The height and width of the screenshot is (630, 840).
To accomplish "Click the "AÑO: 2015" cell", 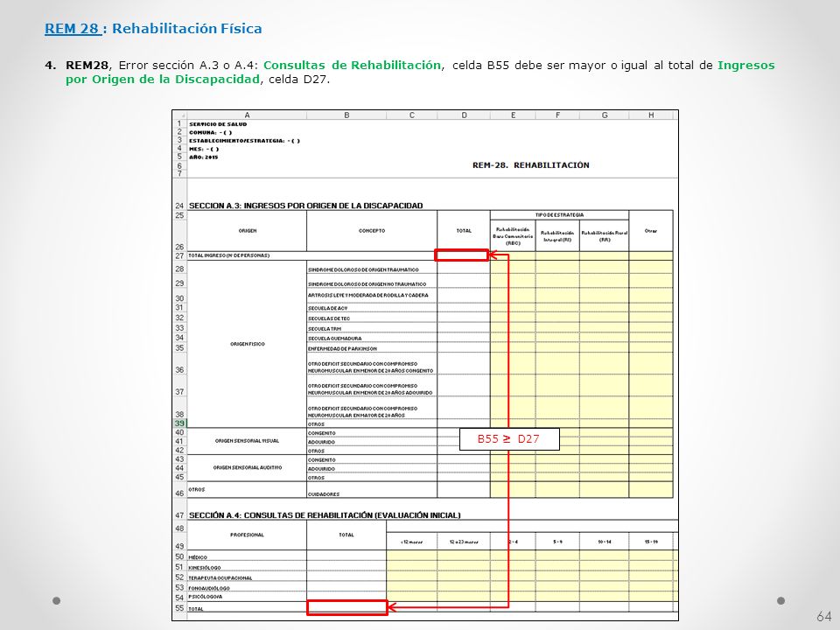I will 203,157.
